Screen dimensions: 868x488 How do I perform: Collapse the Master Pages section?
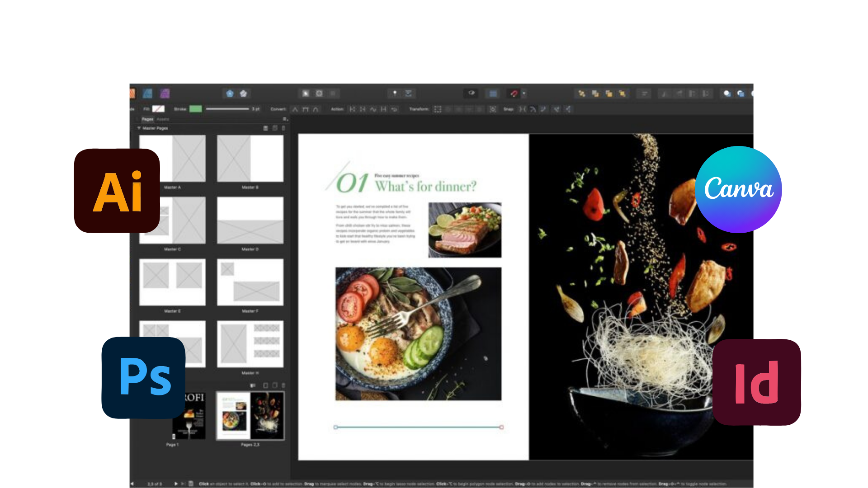(x=139, y=128)
